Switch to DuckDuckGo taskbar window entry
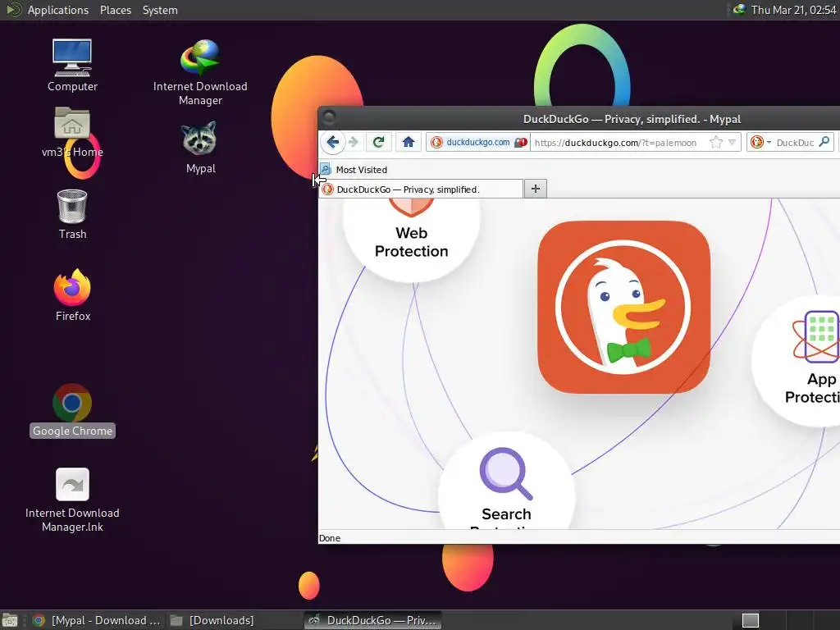The image size is (840, 630). (x=373, y=620)
